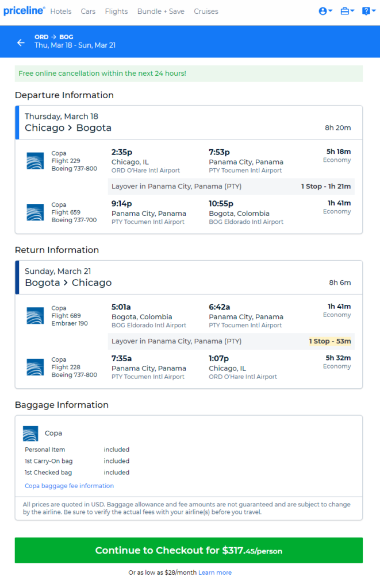The width and height of the screenshot is (380, 588).
Task: Open Copa baggage fee information link
Action: [x=69, y=486]
